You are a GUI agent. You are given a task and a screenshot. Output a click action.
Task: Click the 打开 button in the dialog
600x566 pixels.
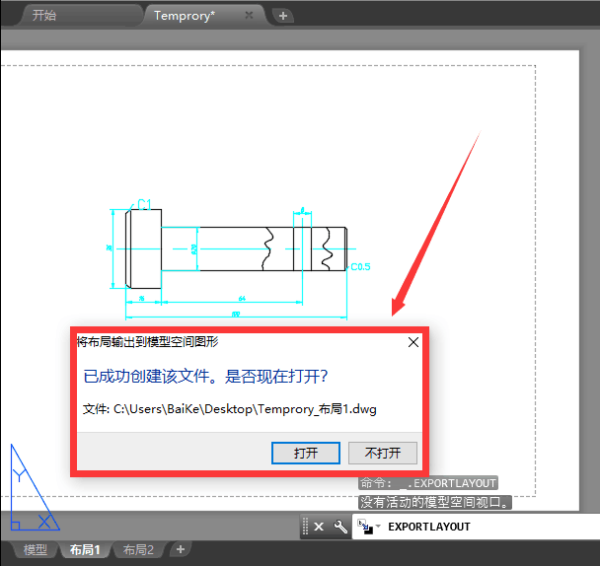[306, 453]
